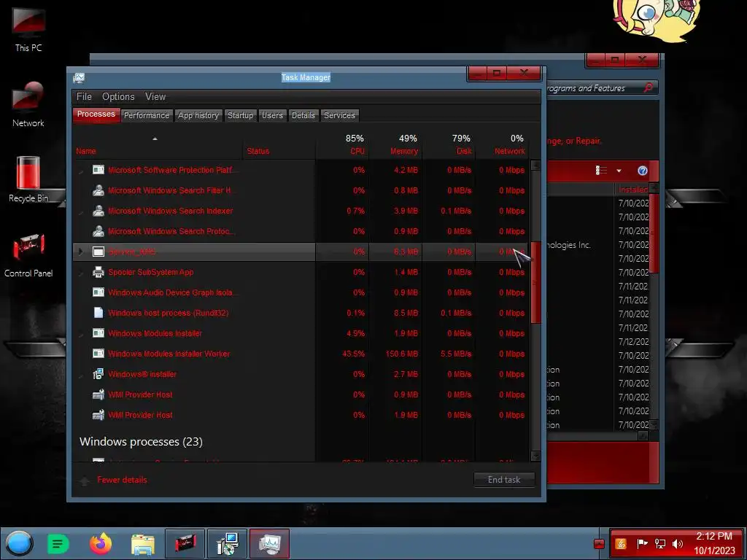Open the View menu
Screen dimensions: 747x560
point(155,97)
